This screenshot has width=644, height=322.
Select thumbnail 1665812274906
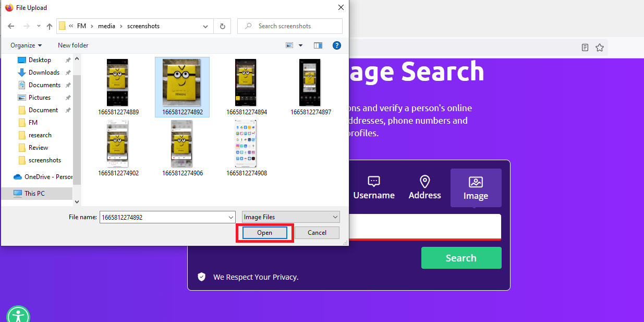coord(182,148)
